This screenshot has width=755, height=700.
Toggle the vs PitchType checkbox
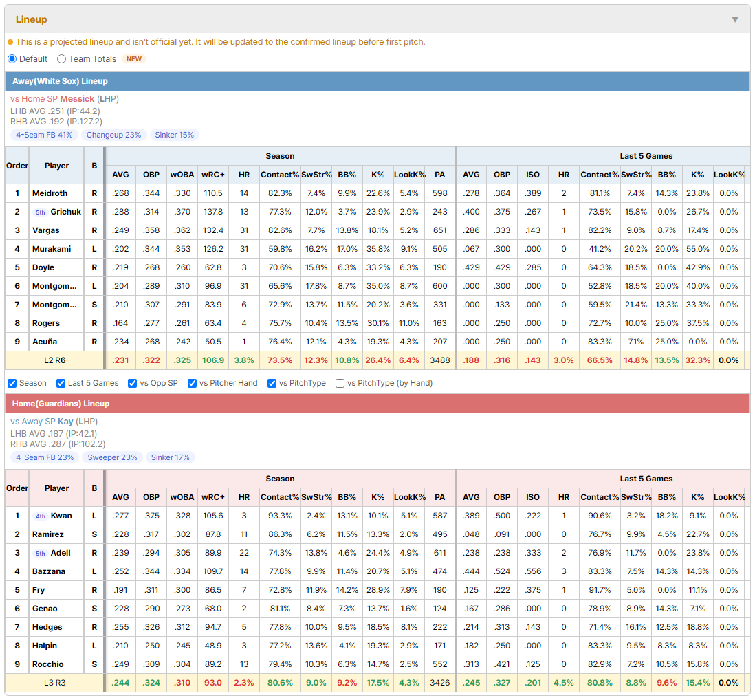(272, 383)
